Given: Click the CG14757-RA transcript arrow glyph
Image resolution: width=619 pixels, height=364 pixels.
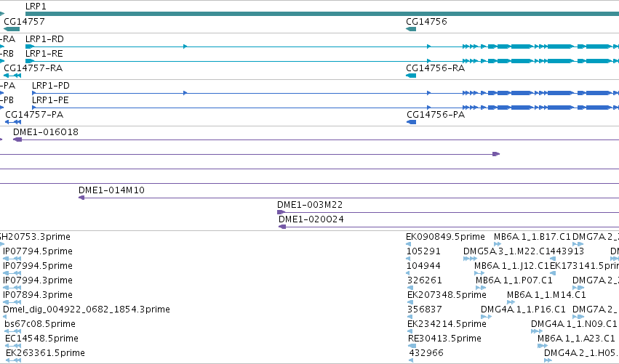Looking at the screenshot, I should click(x=12, y=76).
